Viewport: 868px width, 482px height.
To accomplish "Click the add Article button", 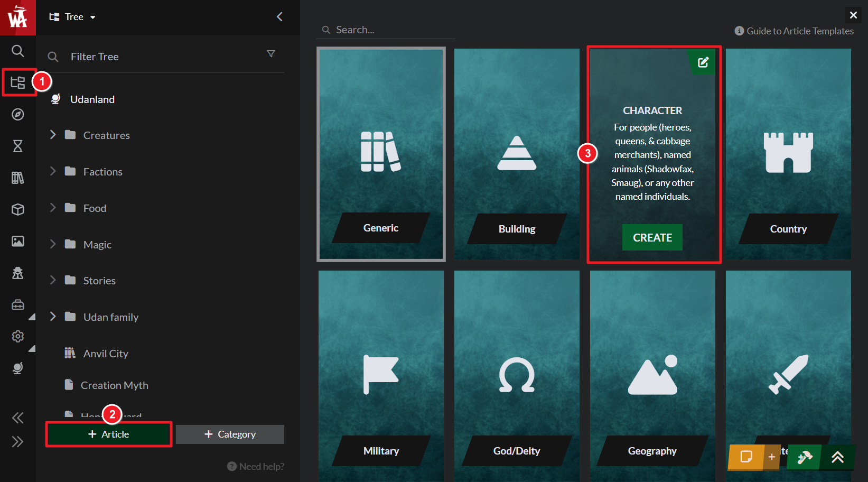I will pos(109,434).
